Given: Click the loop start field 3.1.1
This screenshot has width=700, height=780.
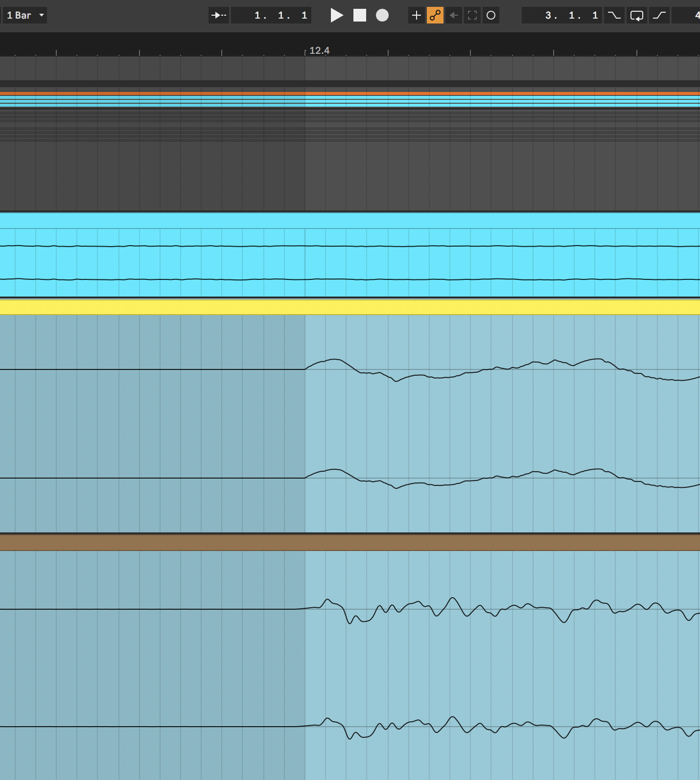Looking at the screenshot, I should pyautogui.click(x=562, y=15).
